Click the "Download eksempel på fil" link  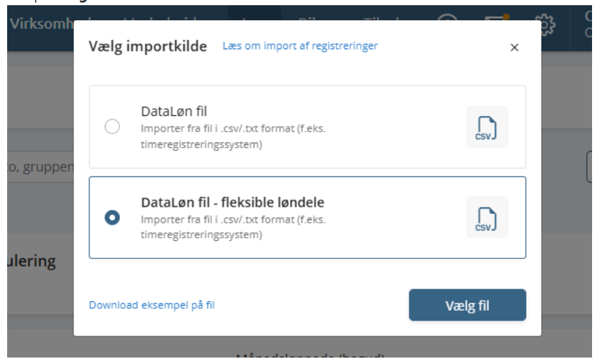(152, 305)
